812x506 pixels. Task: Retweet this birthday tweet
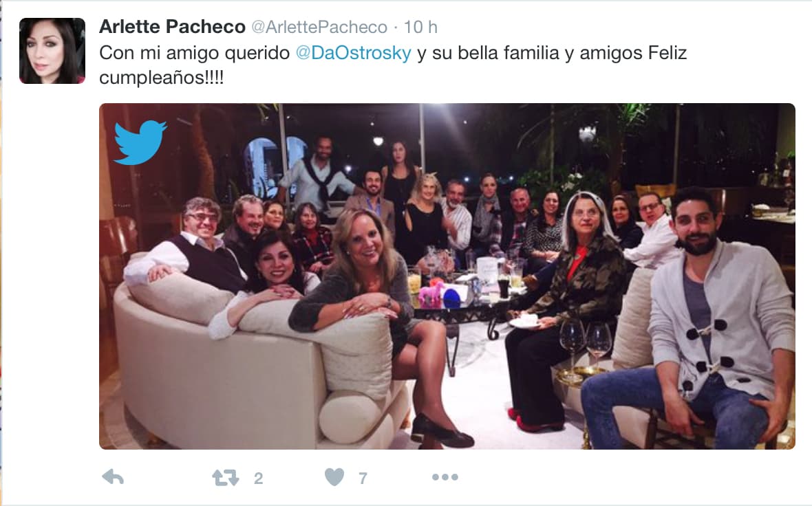tap(226, 477)
